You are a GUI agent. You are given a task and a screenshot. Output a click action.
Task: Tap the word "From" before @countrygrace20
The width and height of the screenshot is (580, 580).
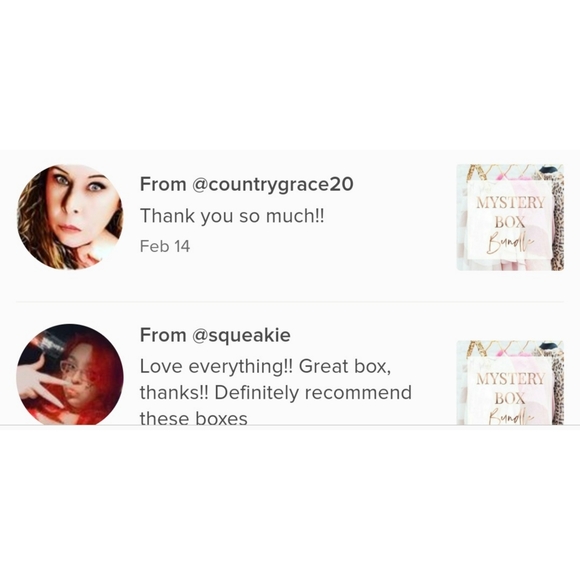coord(163,184)
